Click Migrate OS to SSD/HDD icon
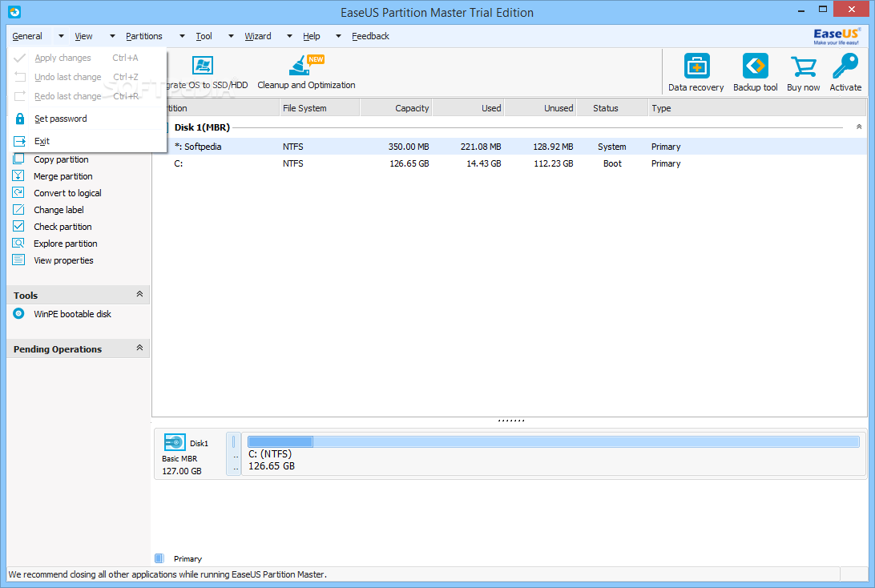Viewport: 875px width, 588px height. coord(203,66)
